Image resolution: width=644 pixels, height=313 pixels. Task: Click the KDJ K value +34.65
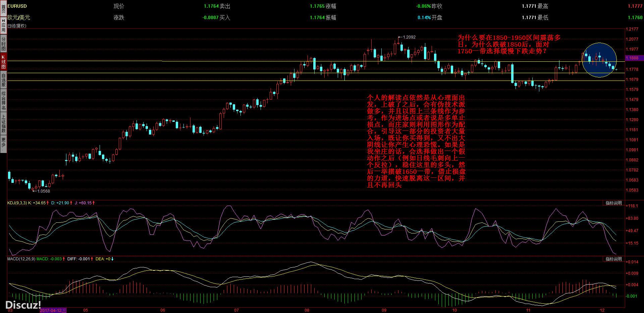tap(39, 203)
